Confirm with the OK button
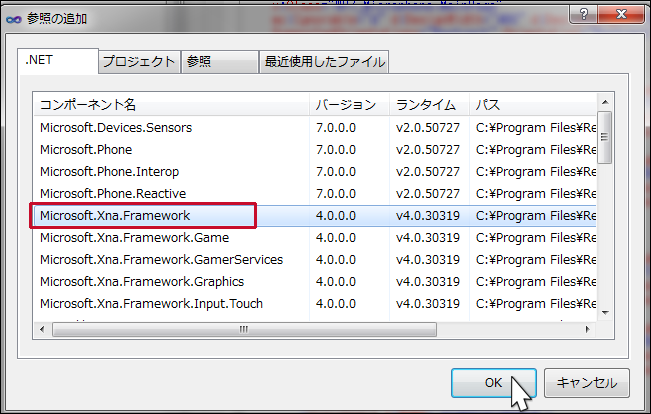Image resolution: width=651 pixels, height=414 pixels. (x=494, y=382)
